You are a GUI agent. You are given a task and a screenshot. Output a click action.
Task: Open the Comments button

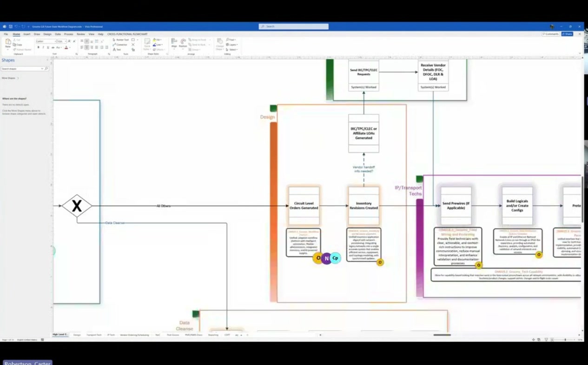click(550, 34)
